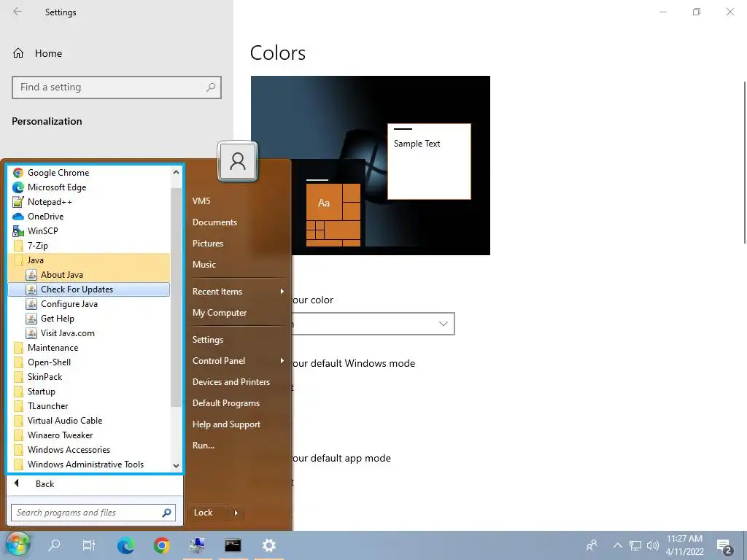The height and width of the screenshot is (560, 747).
Task: Open the command prompt taskbar icon
Action: [x=233, y=545]
